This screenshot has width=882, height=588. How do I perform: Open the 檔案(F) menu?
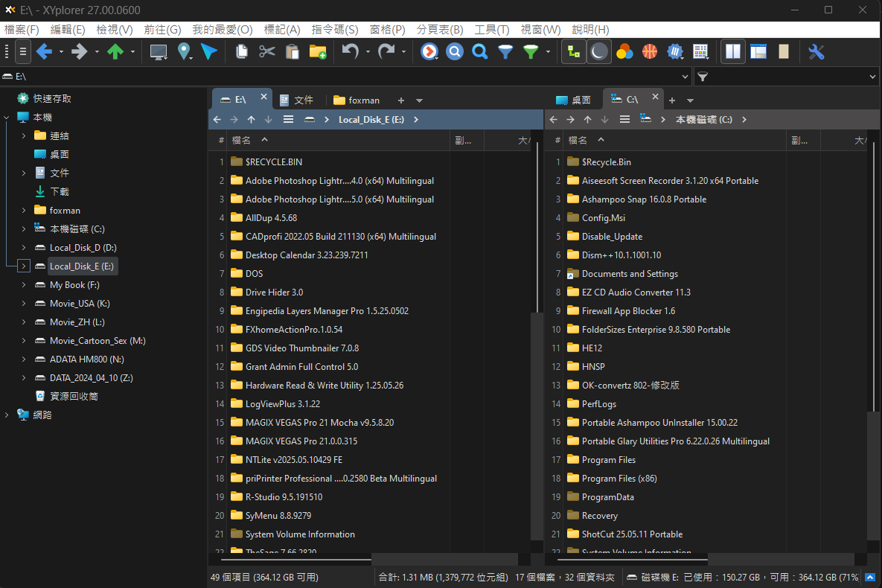[22, 29]
